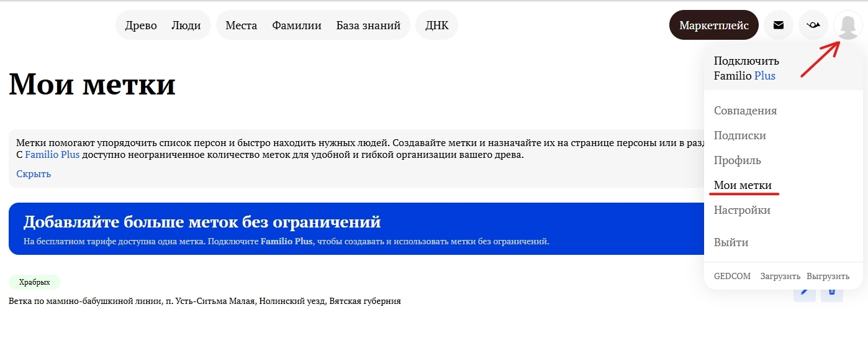Follow the Familio Plus link in description

tap(52, 155)
